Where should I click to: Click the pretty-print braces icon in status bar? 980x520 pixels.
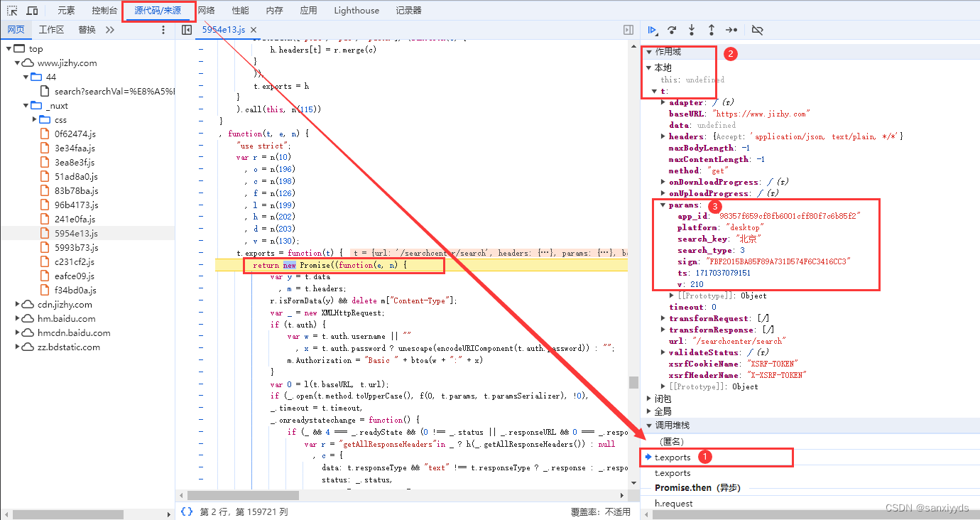pyautogui.click(x=186, y=509)
